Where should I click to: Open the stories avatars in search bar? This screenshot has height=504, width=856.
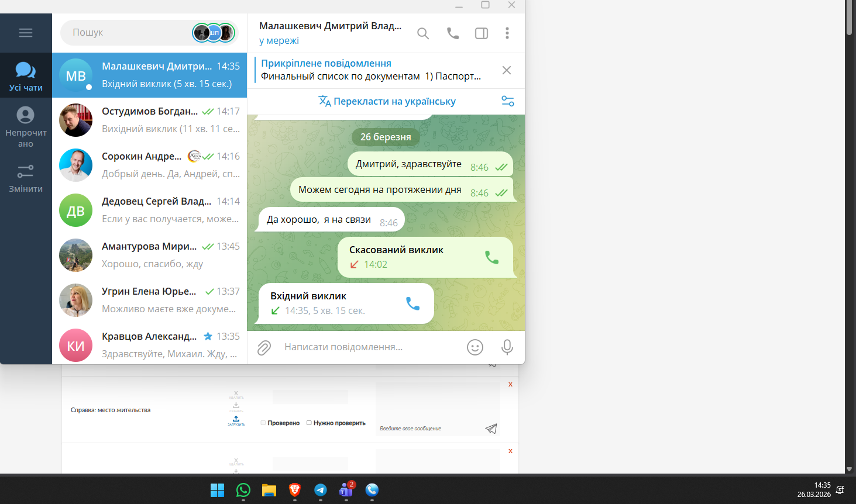point(214,33)
